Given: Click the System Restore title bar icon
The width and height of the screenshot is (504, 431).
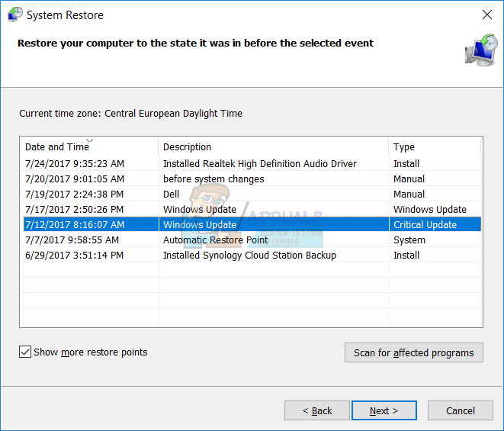Looking at the screenshot, I should tap(14, 14).
